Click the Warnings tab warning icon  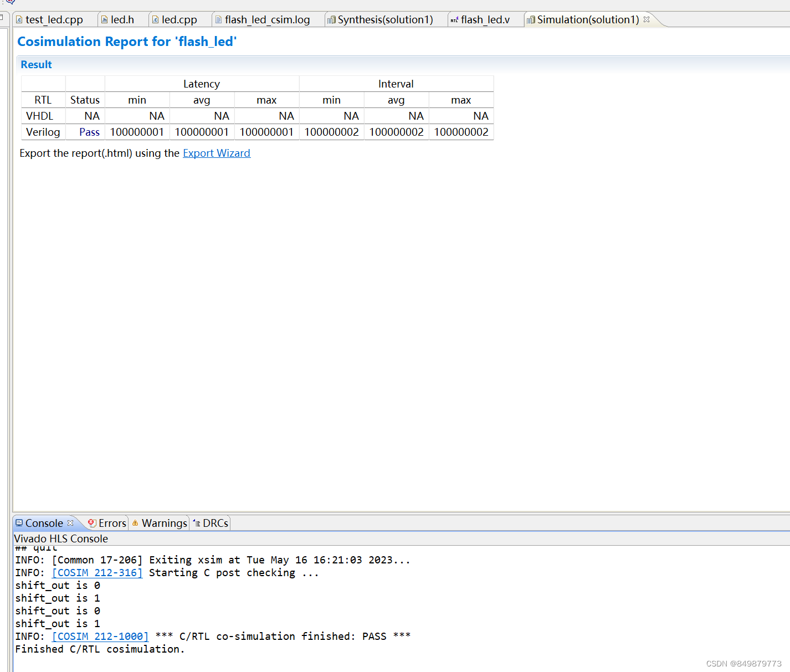[x=135, y=523]
